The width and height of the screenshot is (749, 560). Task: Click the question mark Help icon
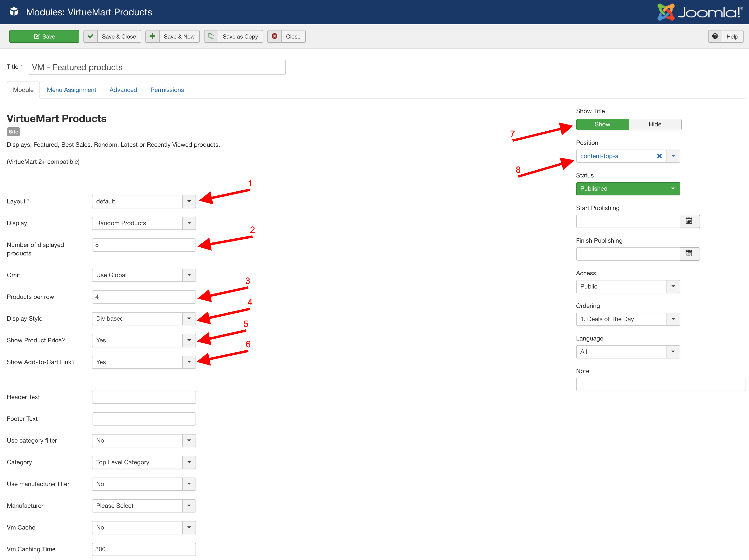(715, 36)
